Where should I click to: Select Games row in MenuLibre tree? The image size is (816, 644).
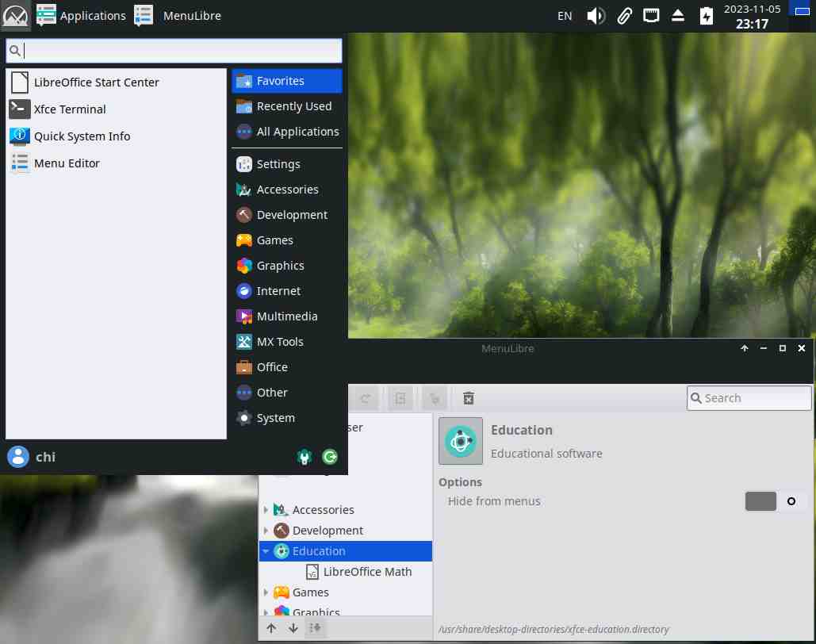[346, 592]
